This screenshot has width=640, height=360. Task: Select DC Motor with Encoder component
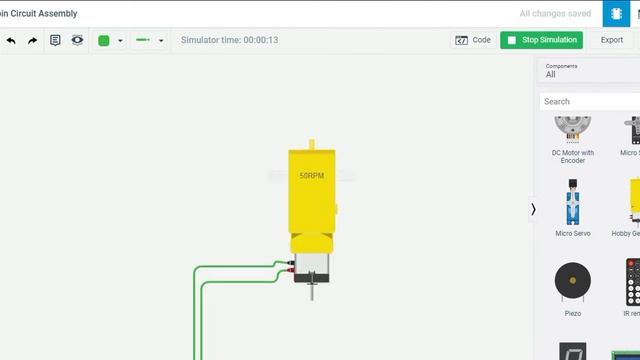point(573,140)
